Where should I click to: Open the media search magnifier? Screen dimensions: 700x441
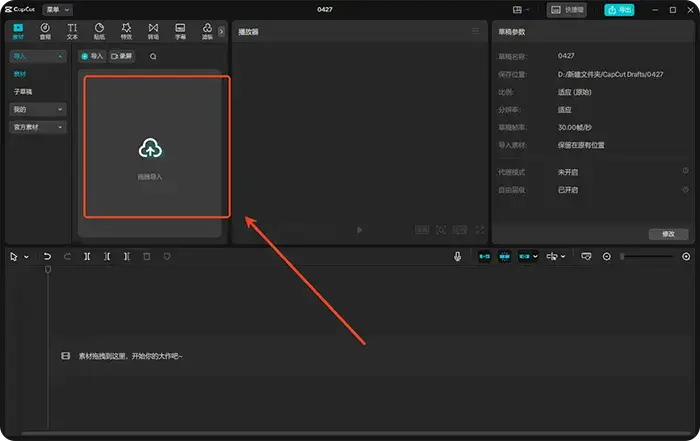point(153,57)
